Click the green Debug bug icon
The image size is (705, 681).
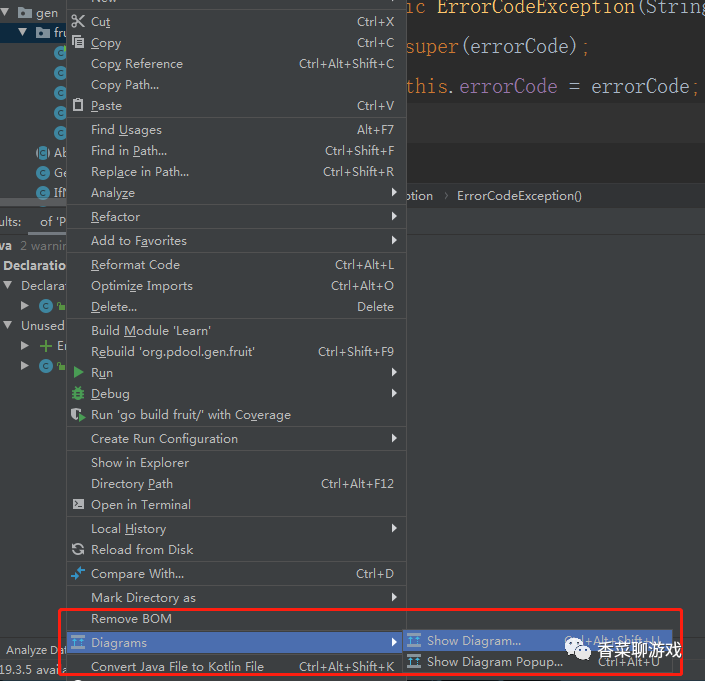(78, 393)
